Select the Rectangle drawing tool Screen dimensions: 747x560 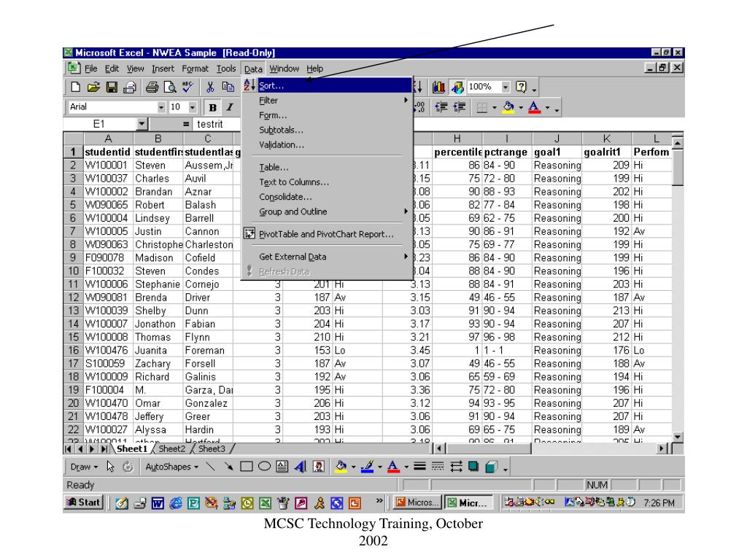pos(247,467)
